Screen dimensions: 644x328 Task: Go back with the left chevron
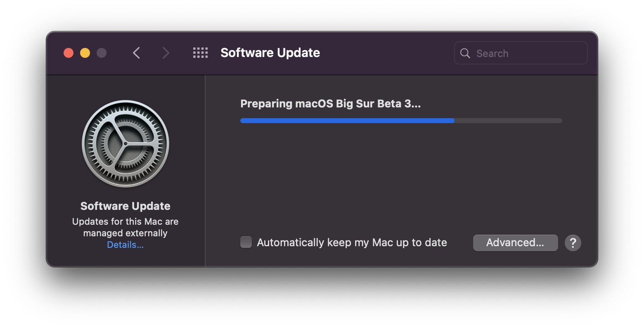(x=137, y=53)
